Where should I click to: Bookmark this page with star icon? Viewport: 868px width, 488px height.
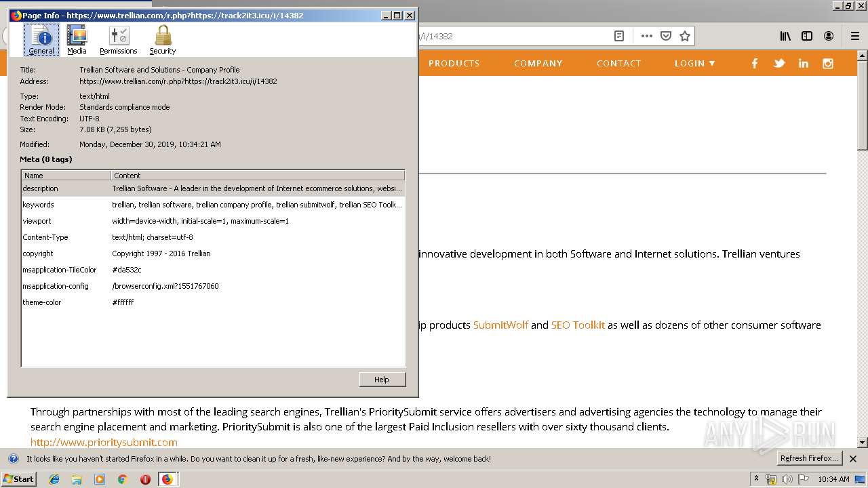[685, 36]
